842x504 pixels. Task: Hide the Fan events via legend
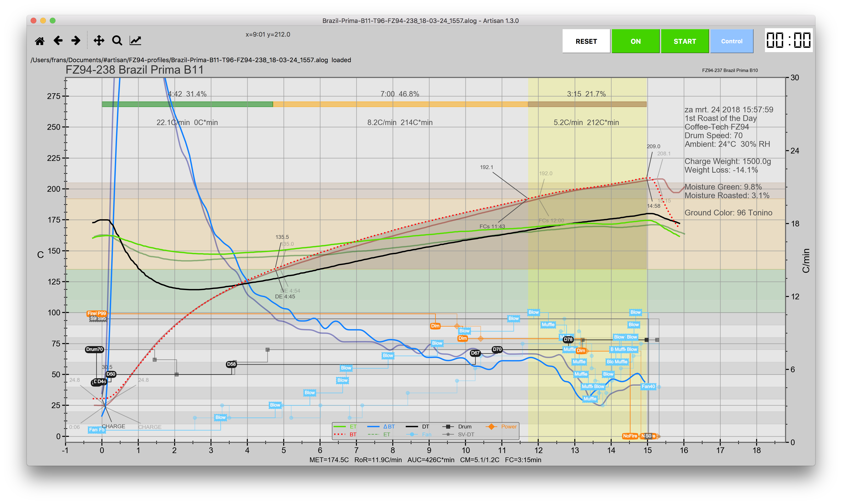tap(427, 434)
